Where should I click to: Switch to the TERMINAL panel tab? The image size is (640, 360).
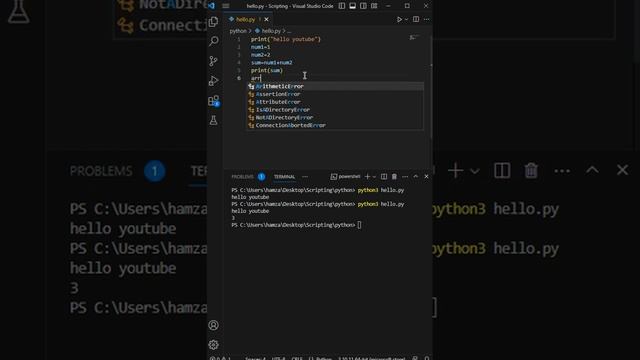tap(284, 177)
